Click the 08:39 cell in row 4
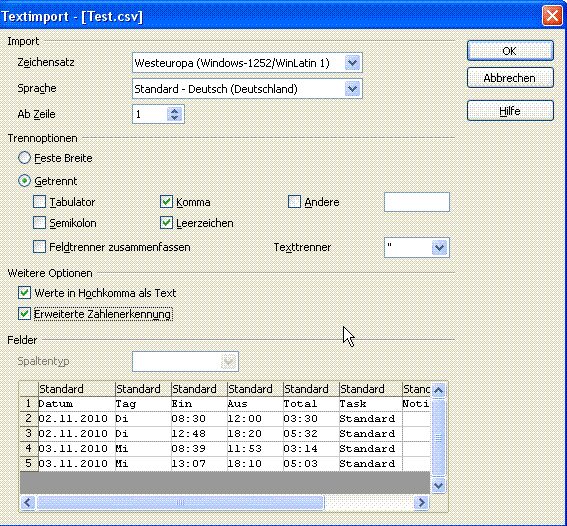The image size is (567, 526). [x=199, y=449]
